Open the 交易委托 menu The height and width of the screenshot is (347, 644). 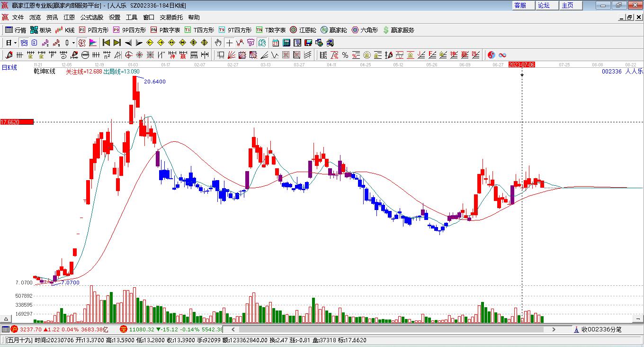pos(171,18)
